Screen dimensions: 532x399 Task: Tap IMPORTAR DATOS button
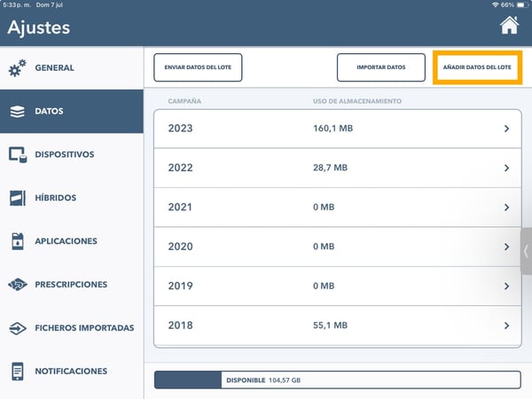381,67
